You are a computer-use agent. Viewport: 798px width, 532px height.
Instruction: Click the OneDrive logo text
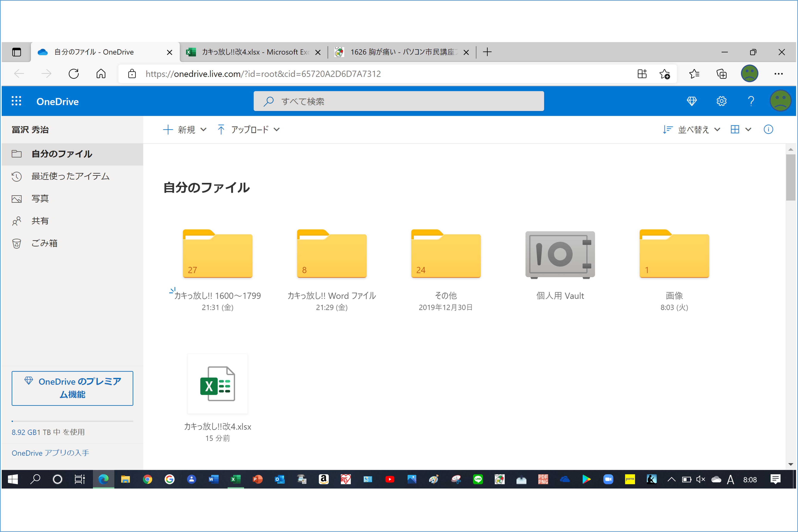[x=57, y=102]
